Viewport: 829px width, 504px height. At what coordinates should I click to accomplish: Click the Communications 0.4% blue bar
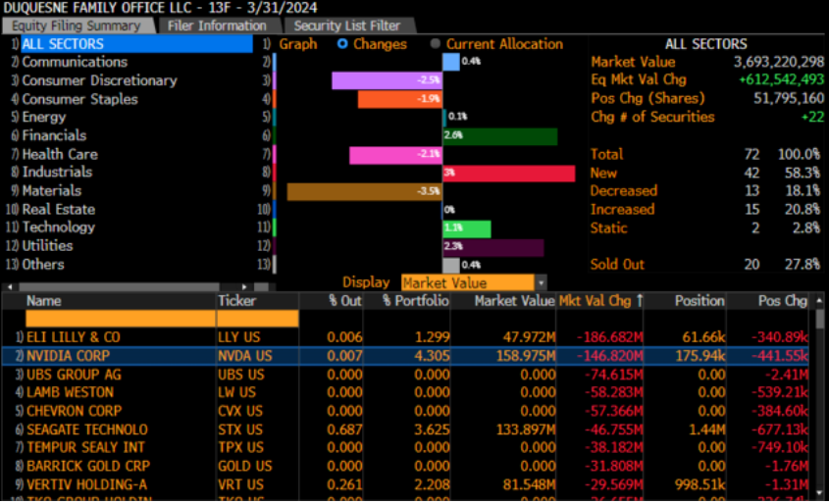pos(451,62)
